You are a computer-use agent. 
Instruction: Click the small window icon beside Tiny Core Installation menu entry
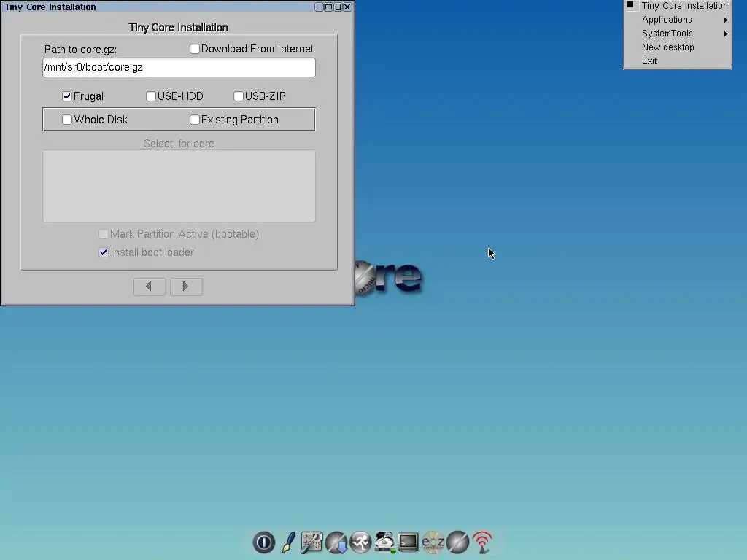(x=632, y=6)
